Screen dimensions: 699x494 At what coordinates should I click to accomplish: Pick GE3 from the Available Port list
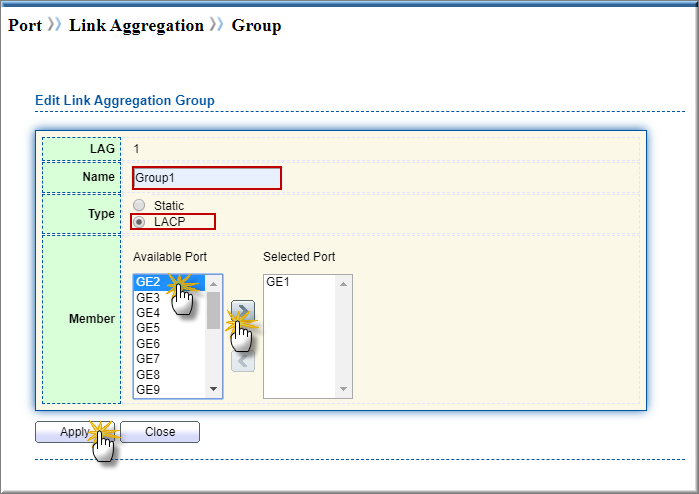[x=148, y=298]
